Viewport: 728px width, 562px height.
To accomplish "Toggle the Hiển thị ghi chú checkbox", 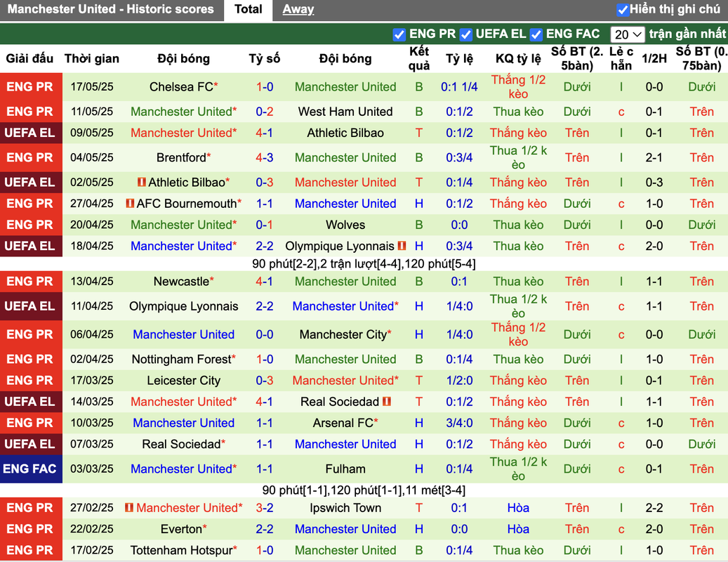I will (x=622, y=9).
